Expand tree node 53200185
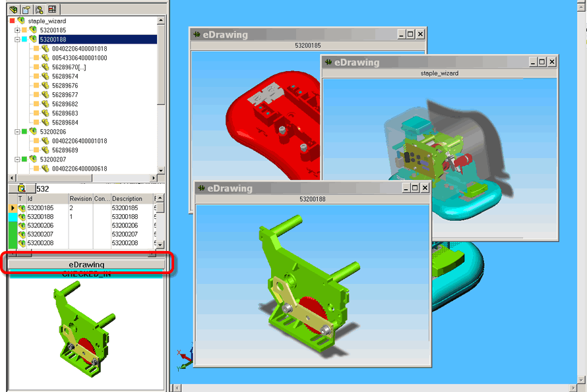The height and width of the screenshot is (392, 587). click(x=17, y=30)
